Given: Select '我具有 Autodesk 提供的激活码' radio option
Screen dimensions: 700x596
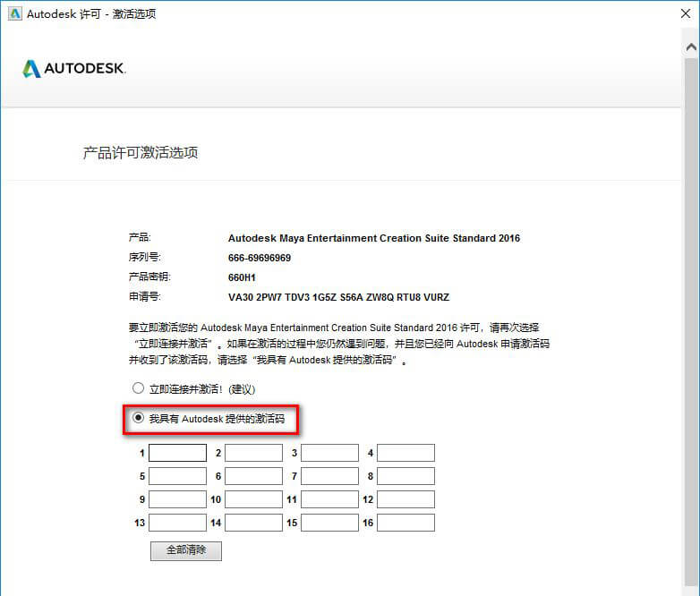Looking at the screenshot, I should pos(138,418).
